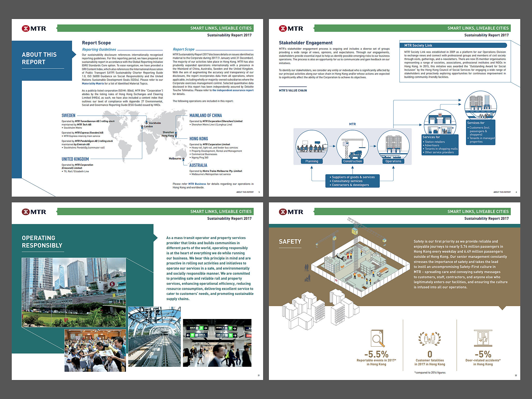Screen dimensions: 532x399
Task: Click the MTR logo on the Operating Responsibly page
Action: pyautogui.click(x=34, y=212)
